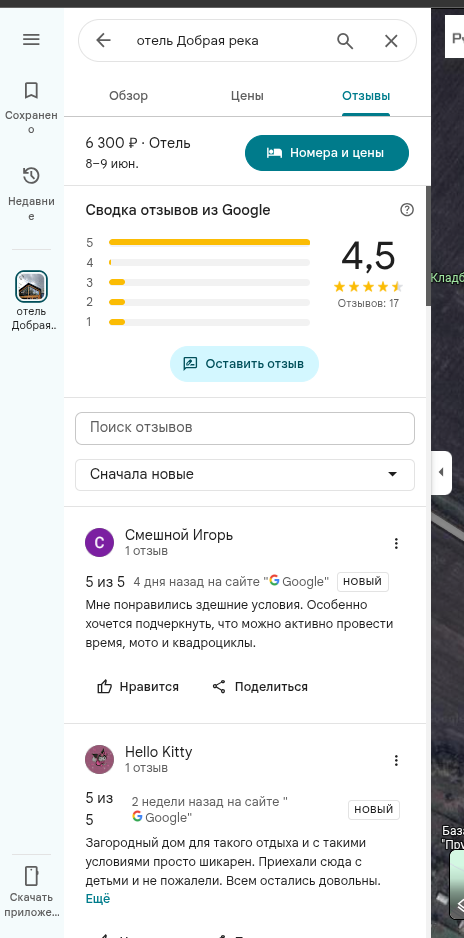464x938 pixels.
Task: Focus the Поиск отзывов field
Action: 245,428
